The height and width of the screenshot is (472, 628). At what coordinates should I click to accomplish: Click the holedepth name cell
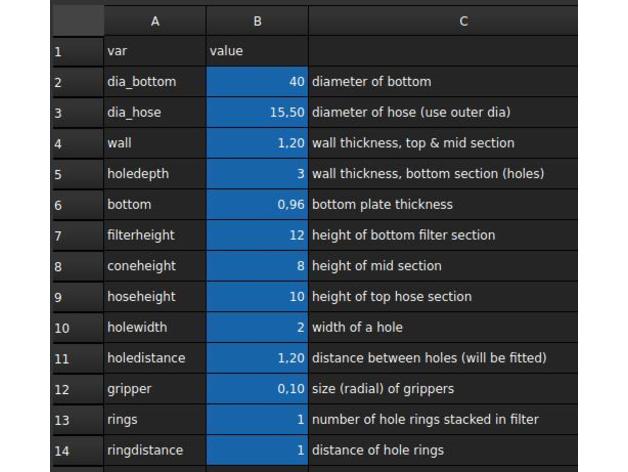tap(155, 174)
